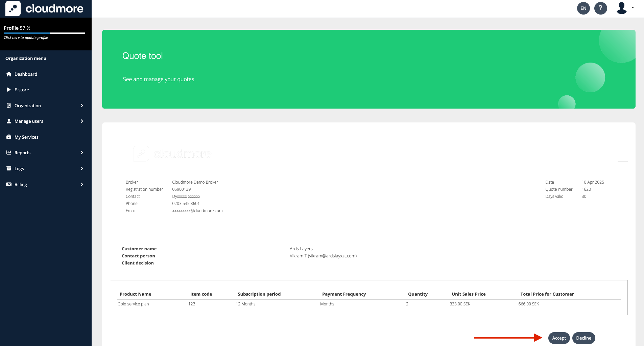The height and width of the screenshot is (346, 644).
Task: Expand the Logs submenu chevron
Action: click(x=82, y=168)
